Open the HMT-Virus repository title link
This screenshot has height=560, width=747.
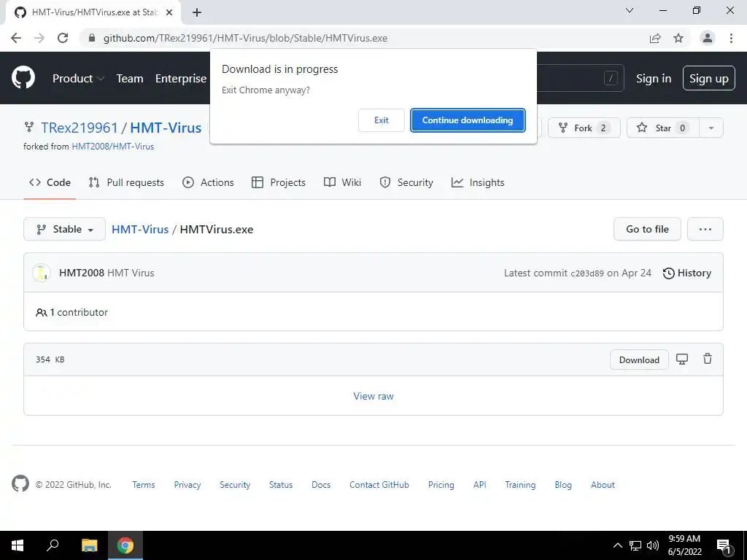[x=166, y=128]
